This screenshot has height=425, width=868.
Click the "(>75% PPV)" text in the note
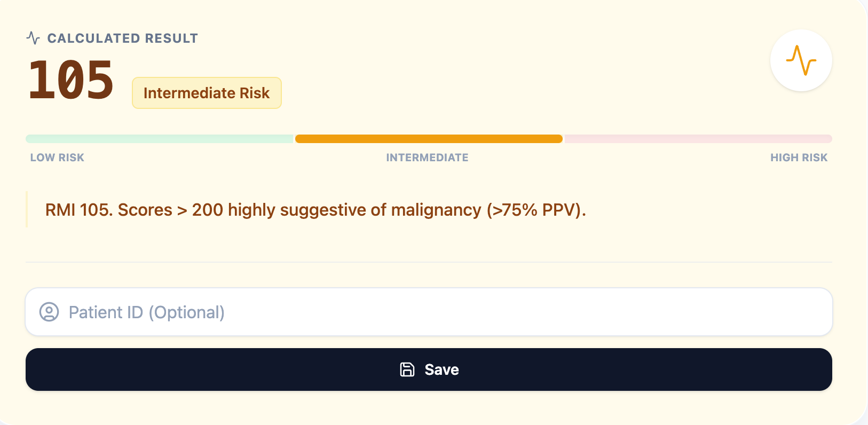(x=536, y=210)
